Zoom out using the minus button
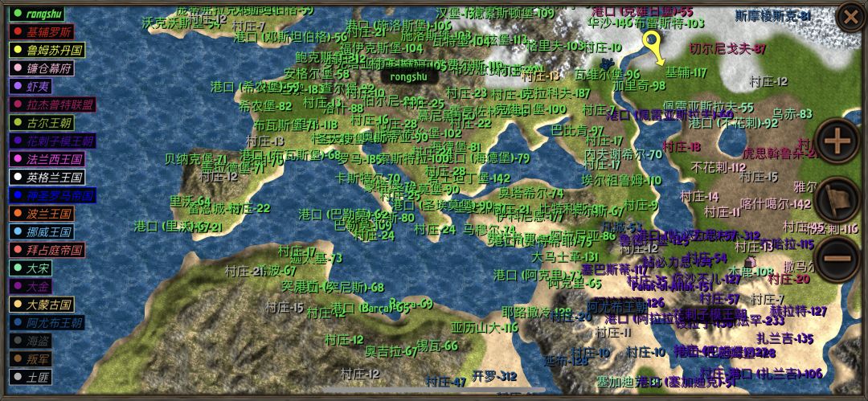 click(x=837, y=259)
